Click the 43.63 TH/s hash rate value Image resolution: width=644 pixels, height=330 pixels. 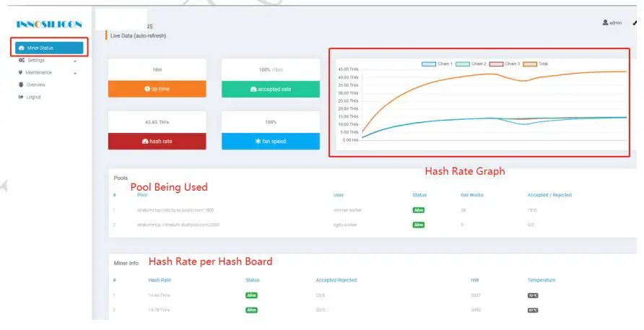(x=157, y=122)
